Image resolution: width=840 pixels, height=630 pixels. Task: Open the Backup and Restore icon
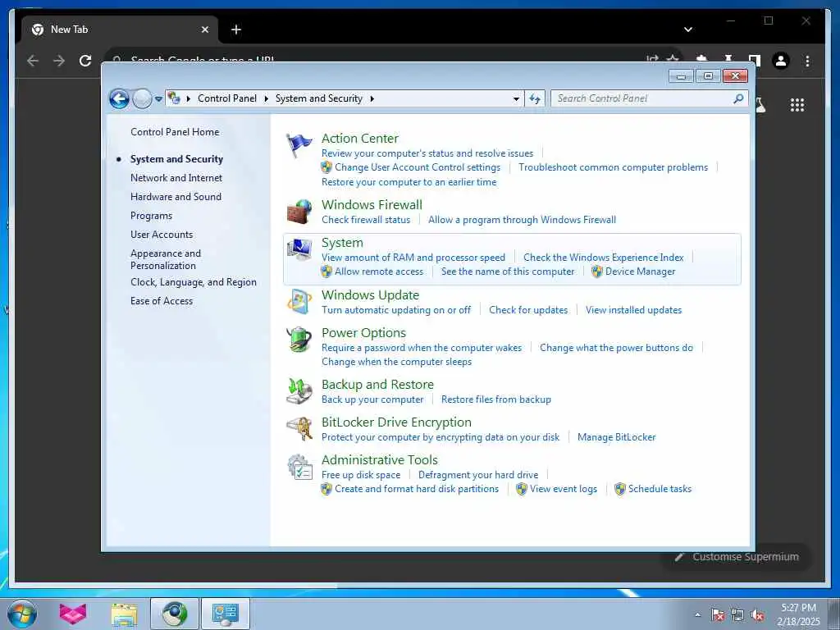pos(299,391)
